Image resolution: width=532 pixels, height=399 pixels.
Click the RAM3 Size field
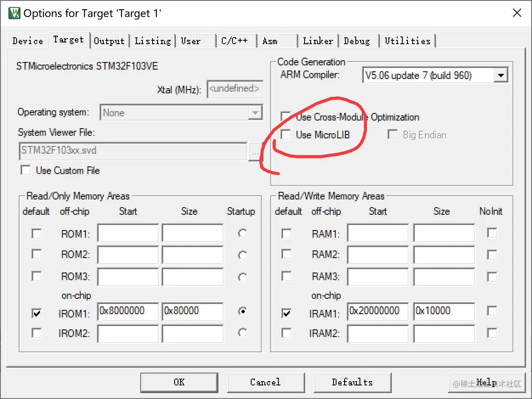444,276
